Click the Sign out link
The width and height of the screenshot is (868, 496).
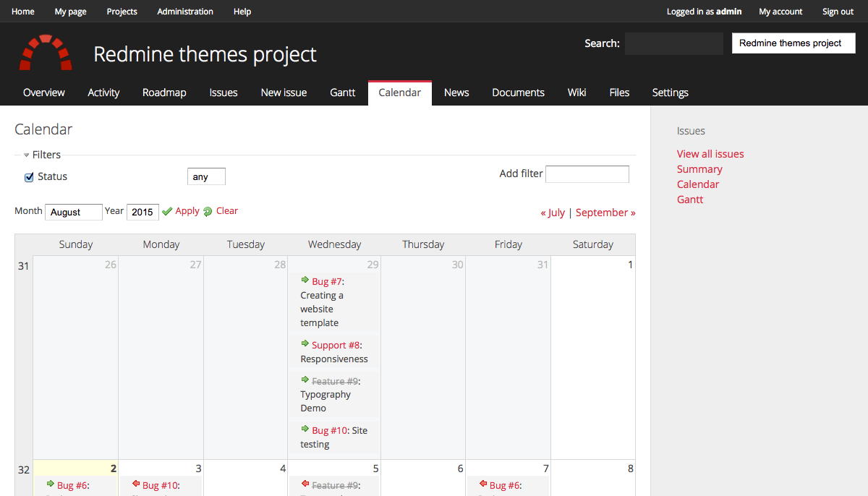click(838, 12)
